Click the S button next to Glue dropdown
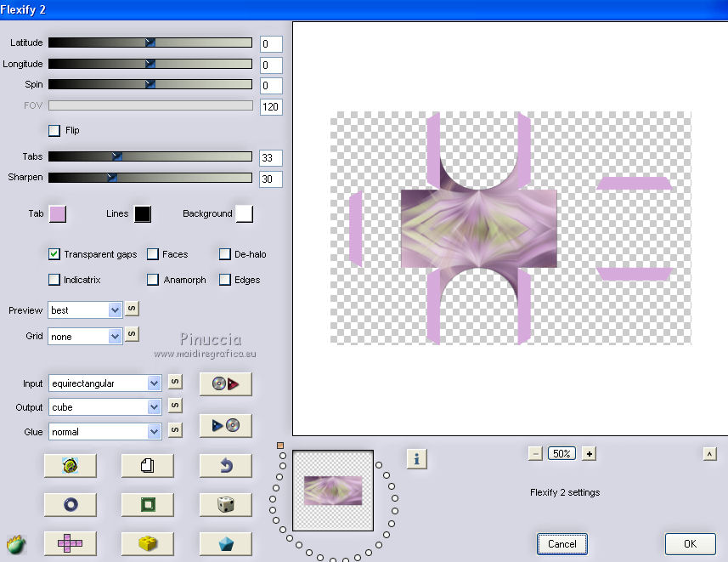The width and height of the screenshot is (728, 562). point(175,430)
